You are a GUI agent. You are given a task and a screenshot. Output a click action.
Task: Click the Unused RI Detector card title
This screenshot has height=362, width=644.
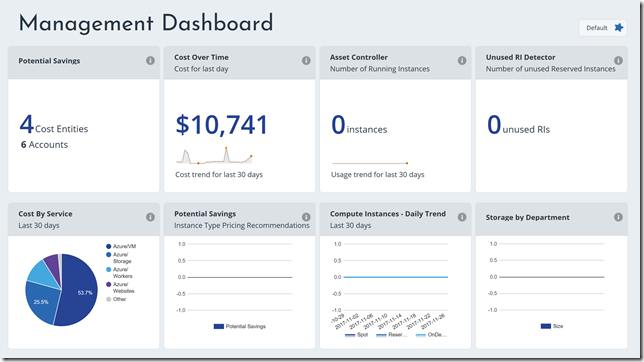pyautogui.click(x=520, y=57)
